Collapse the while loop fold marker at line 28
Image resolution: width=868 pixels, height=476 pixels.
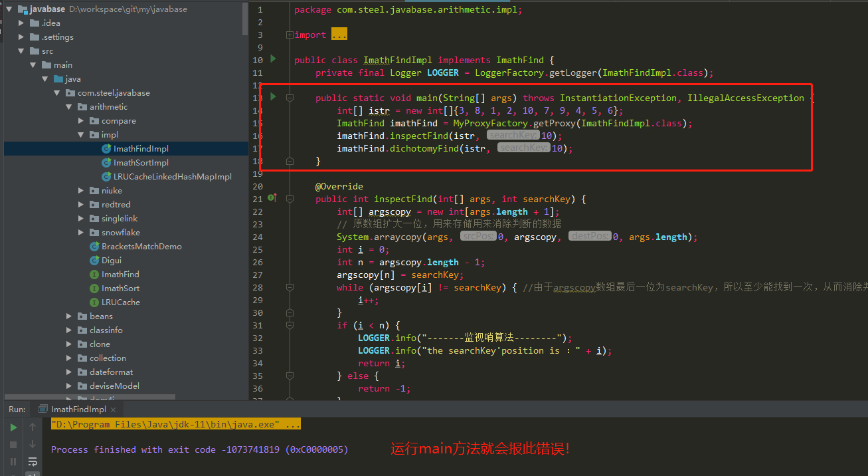pos(290,287)
